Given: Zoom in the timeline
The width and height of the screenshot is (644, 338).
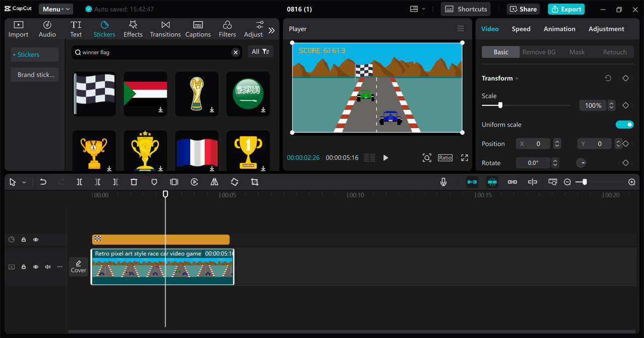Looking at the screenshot, I should pos(632,182).
